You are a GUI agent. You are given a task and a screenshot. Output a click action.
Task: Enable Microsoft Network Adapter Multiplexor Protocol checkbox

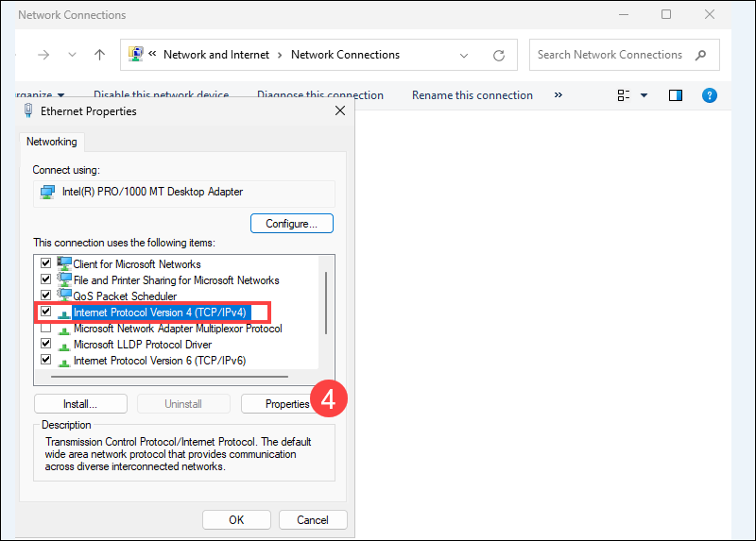click(x=45, y=329)
